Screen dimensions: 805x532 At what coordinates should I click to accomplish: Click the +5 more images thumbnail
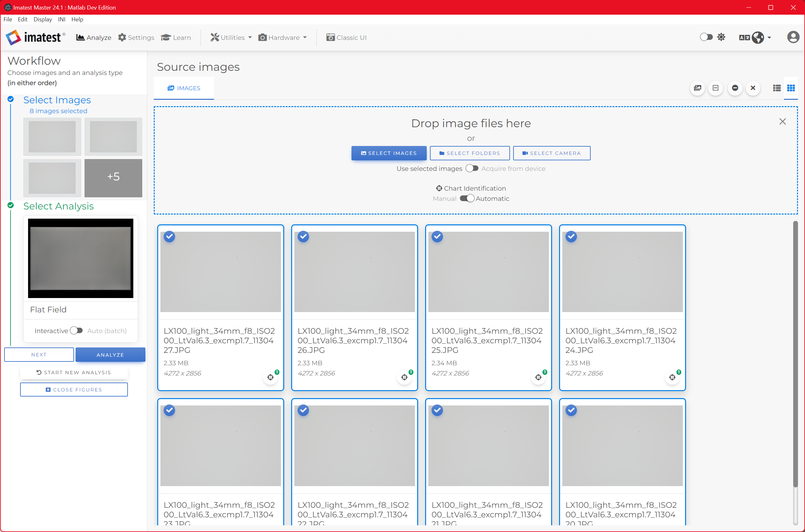113,178
